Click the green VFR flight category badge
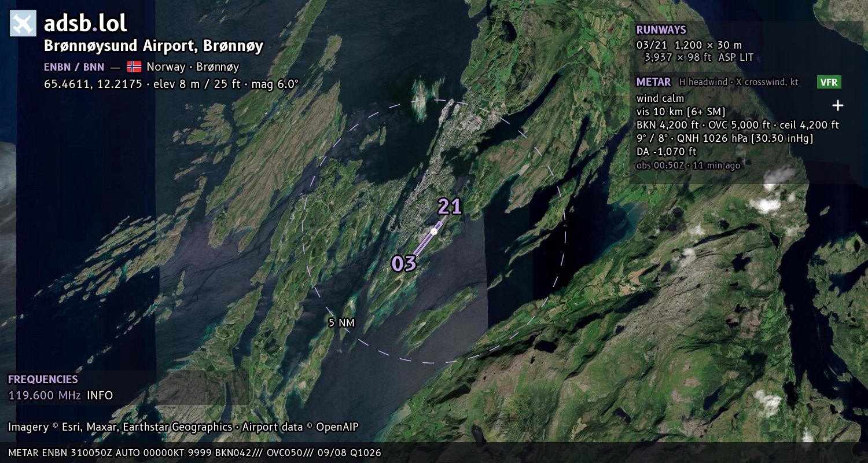 [829, 82]
